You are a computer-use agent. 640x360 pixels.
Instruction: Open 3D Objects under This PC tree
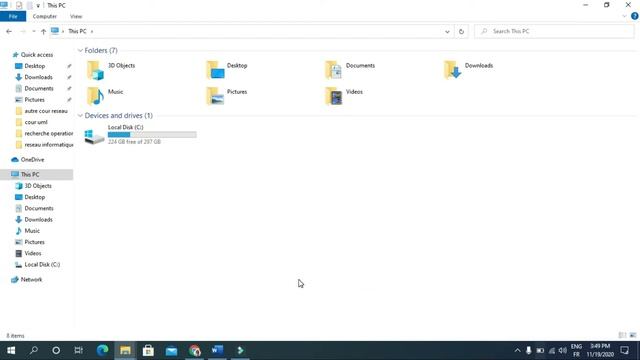click(x=38, y=186)
